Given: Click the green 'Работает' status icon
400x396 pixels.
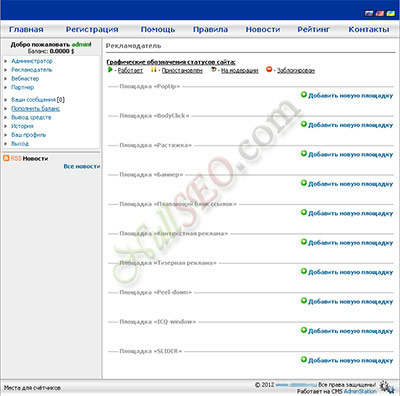Looking at the screenshot, I should tap(110, 70).
